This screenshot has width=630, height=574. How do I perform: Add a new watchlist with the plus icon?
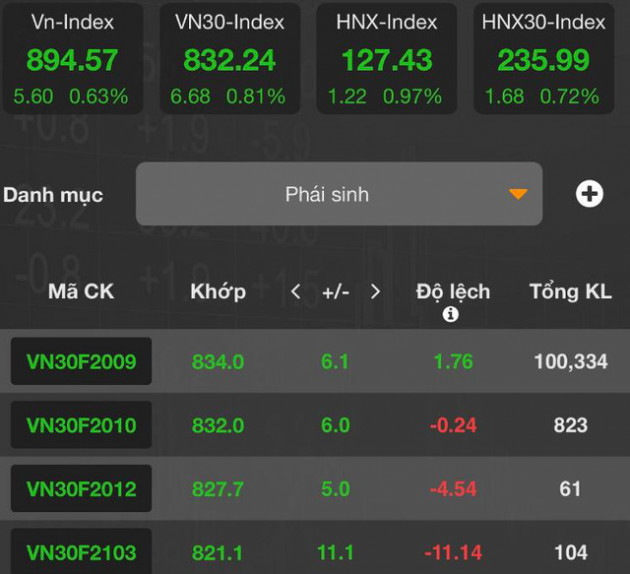(x=589, y=194)
